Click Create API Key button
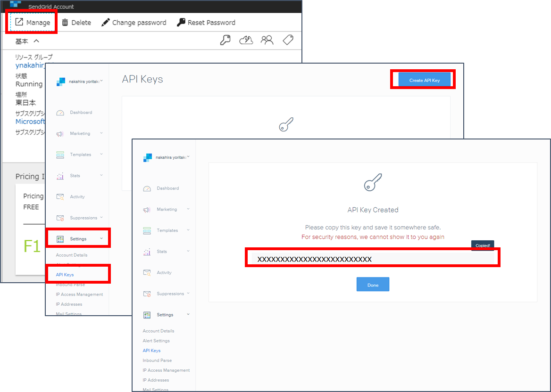The height and width of the screenshot is (392, 551). (x=424, y=80)
